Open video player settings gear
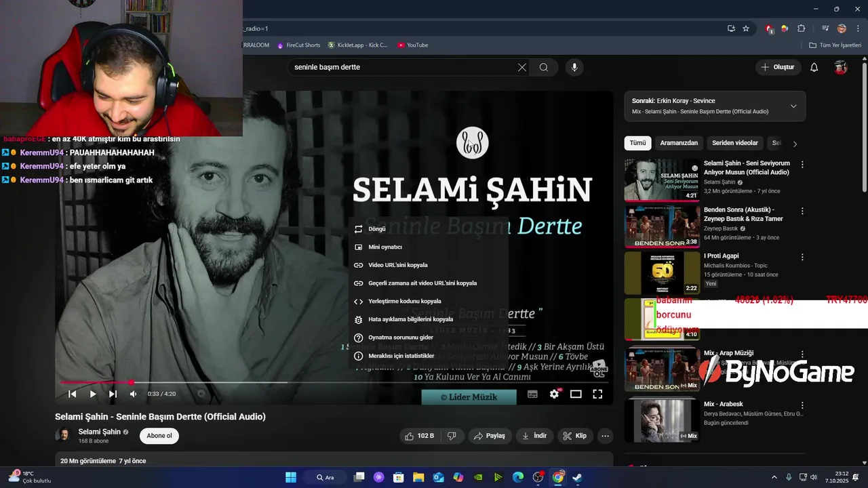Viewport: 868px width, 488px height. pyautogui.click(x=554, y=394)
